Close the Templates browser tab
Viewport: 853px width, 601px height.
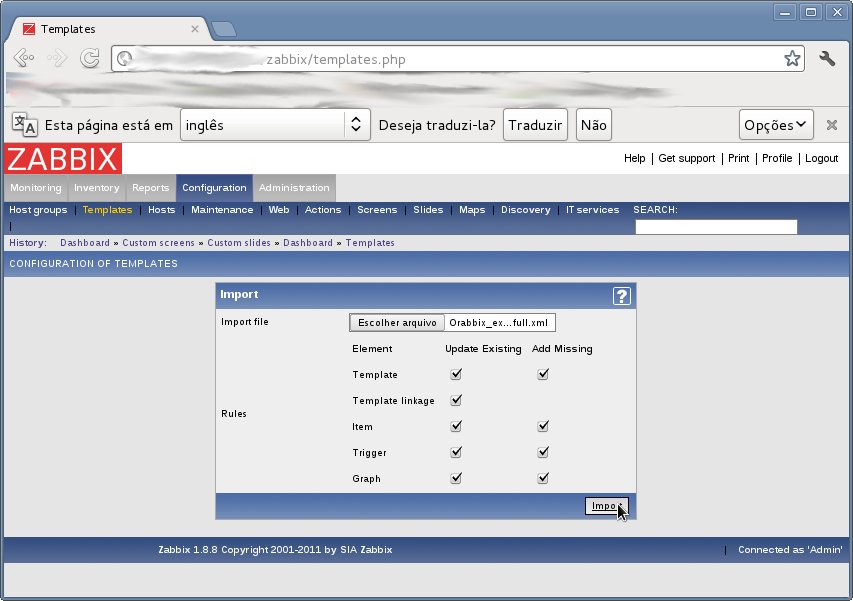pyautogui.click(x=195, y=29)
